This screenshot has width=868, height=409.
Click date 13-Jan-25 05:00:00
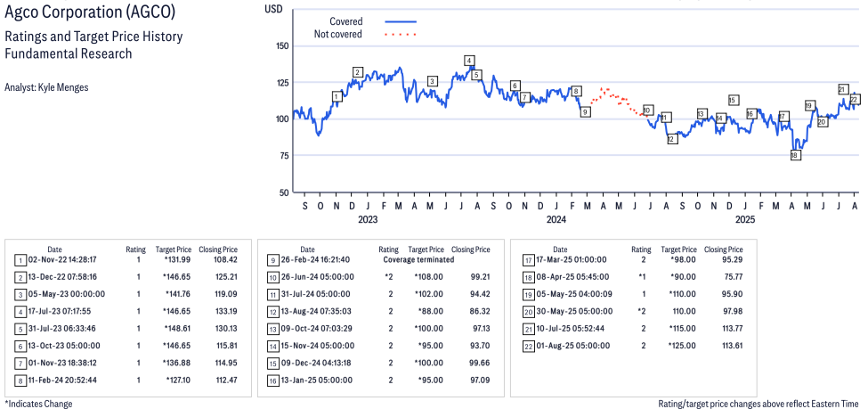pos(318,380)
